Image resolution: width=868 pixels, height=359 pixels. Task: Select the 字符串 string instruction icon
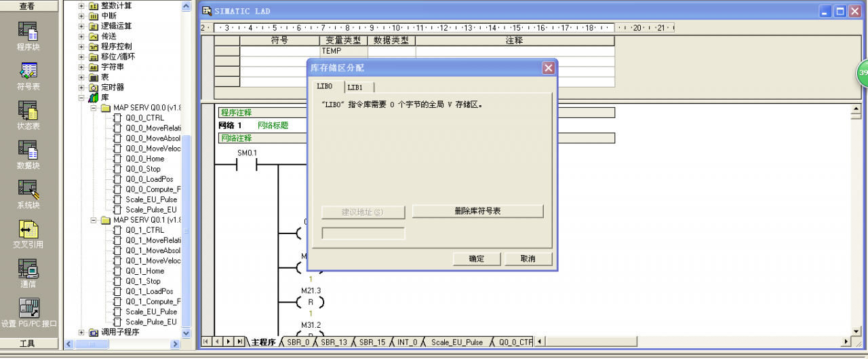click(94, 67)
